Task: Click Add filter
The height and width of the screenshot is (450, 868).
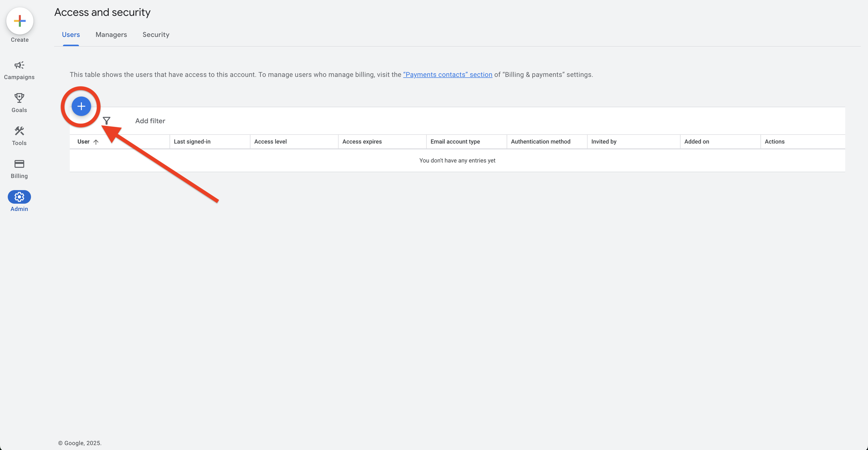Action: [x=150, y=121]
